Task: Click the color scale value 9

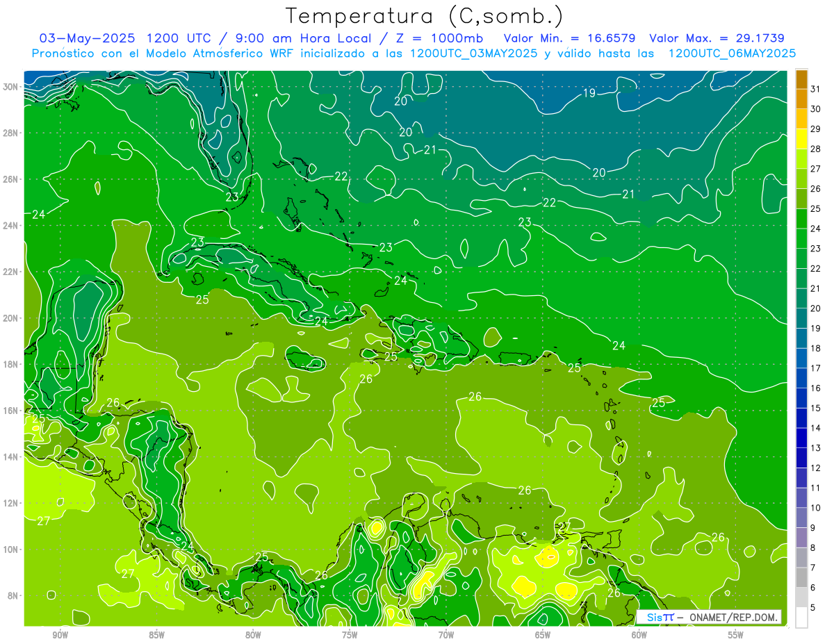Action: click(813, 528)
